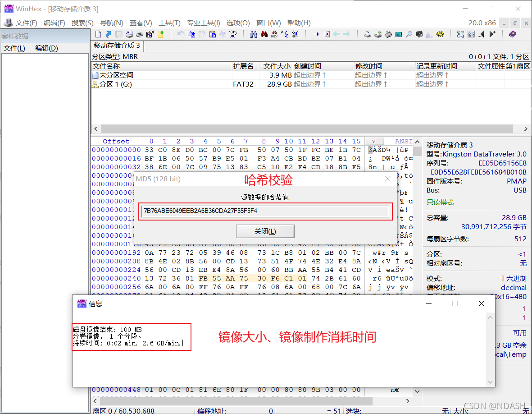Open 文件(L) in case data panel

click(14, 48)
